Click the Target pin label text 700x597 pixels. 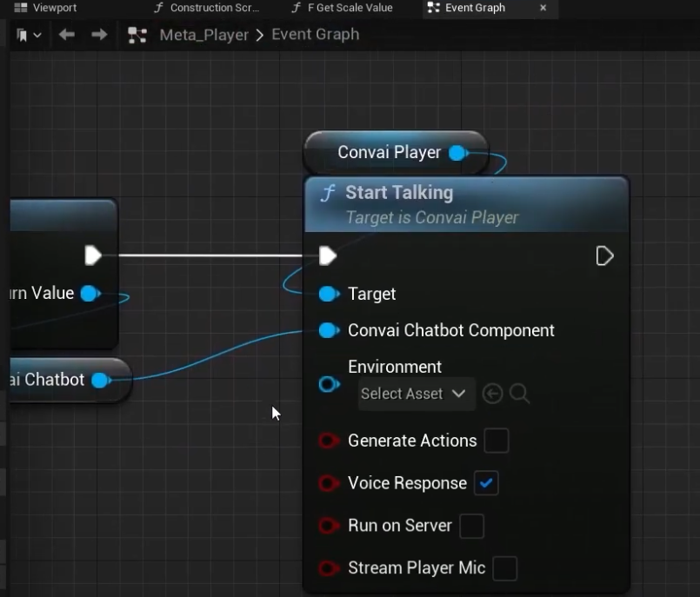coord(371,294)
